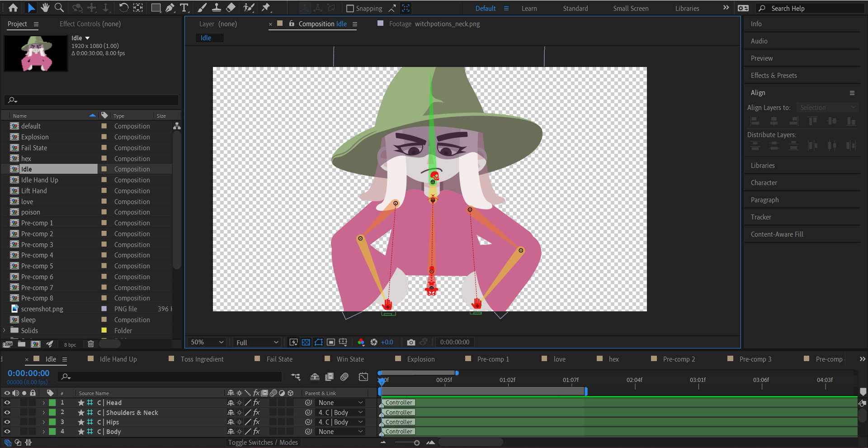Open composition flowchart icon in Project panel

pos(177,126)
